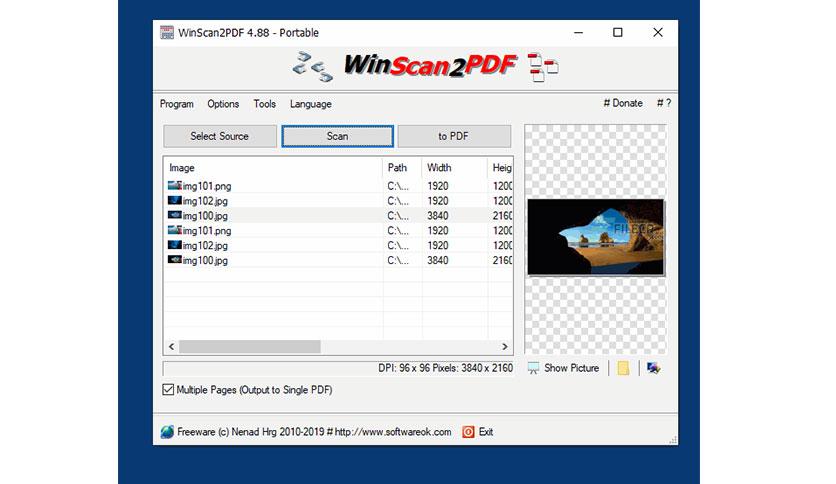Screen dimensions: 836x484
Task: Click the Show Picture button
Action: (x=564, y=368)
